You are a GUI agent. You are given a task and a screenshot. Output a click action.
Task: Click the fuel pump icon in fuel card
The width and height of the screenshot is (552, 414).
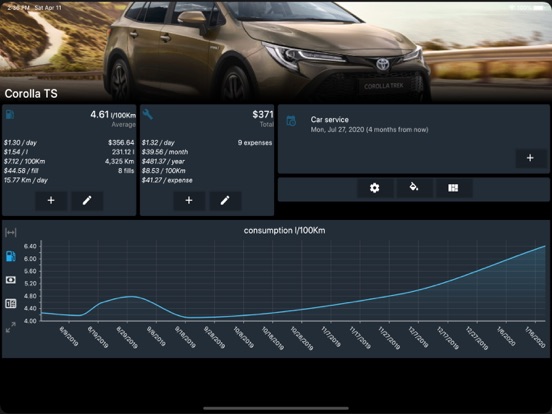(x=10, y=114)
